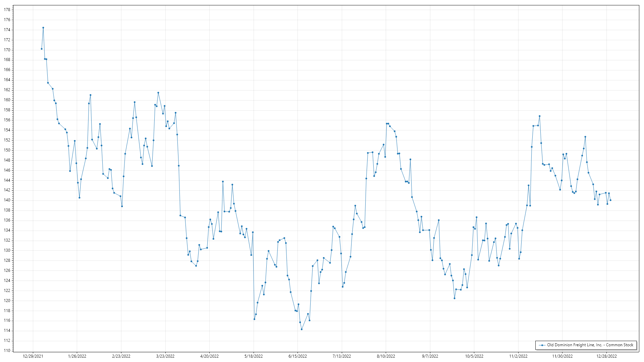The image size is (644, 362).
Task: Select the 10/5/2022 x-axis date label
Action: tap(474, 356)
